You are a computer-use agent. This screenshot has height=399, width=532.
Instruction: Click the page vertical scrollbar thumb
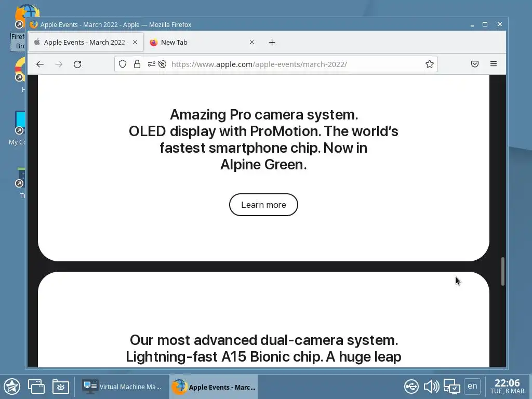point(502,271)
